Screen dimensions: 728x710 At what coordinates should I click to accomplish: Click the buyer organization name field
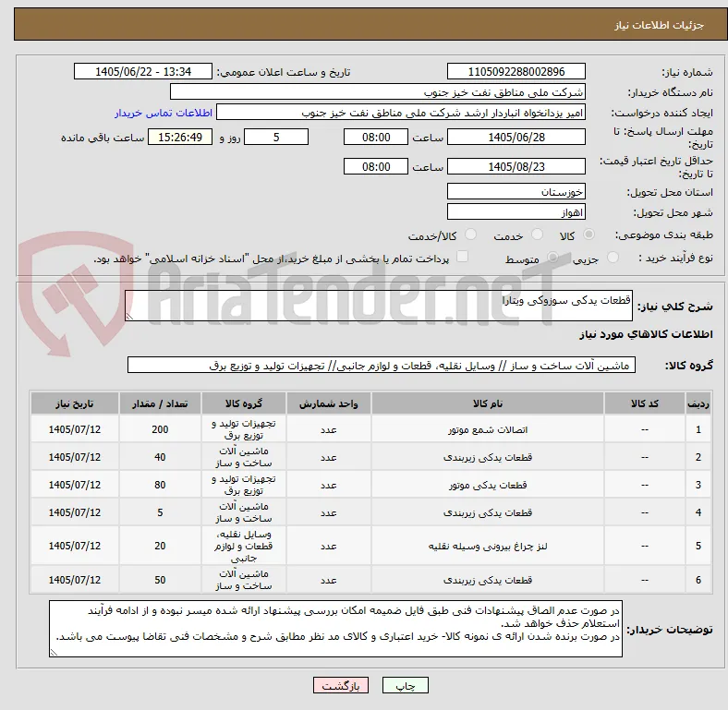click(378, 92)
